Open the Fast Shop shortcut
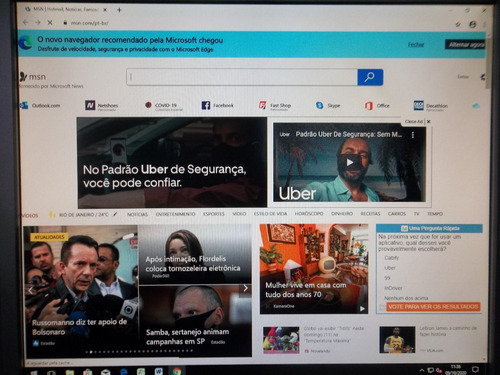Screen dimensions: 500x375 (x=275, y=106)
